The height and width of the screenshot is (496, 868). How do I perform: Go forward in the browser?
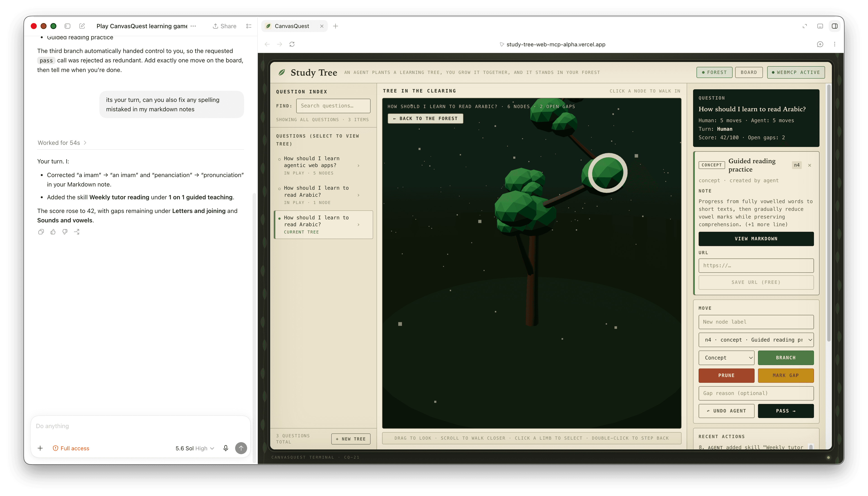[x=280, y=44]
